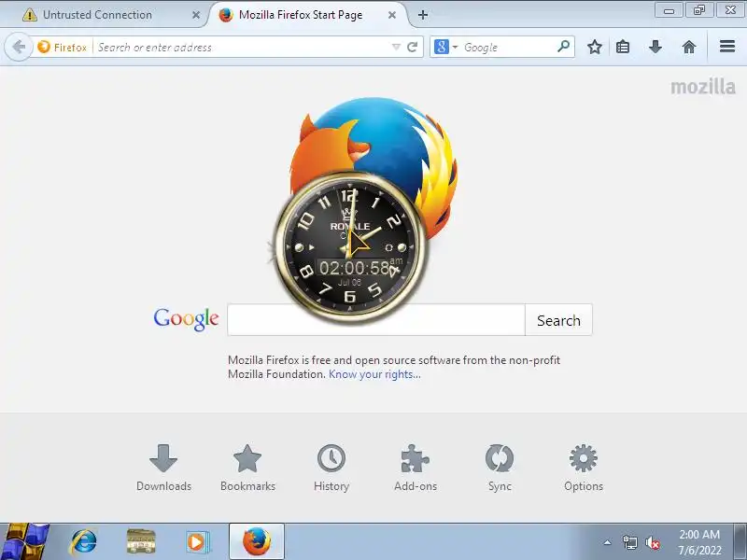
Task: Click the Google logo on start page
Action: [x=186, y=319]
